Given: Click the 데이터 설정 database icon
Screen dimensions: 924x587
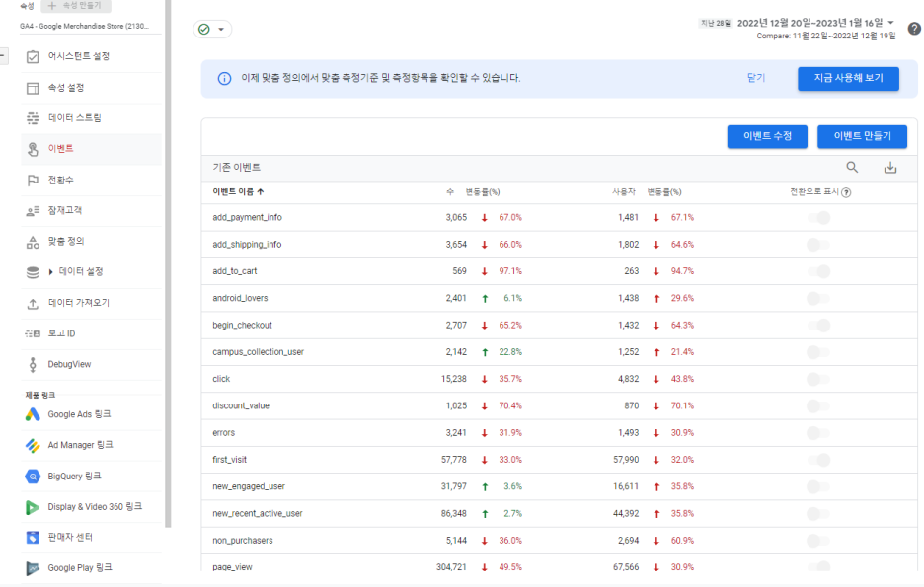Looking at the screenshot, I should [33, 272].
